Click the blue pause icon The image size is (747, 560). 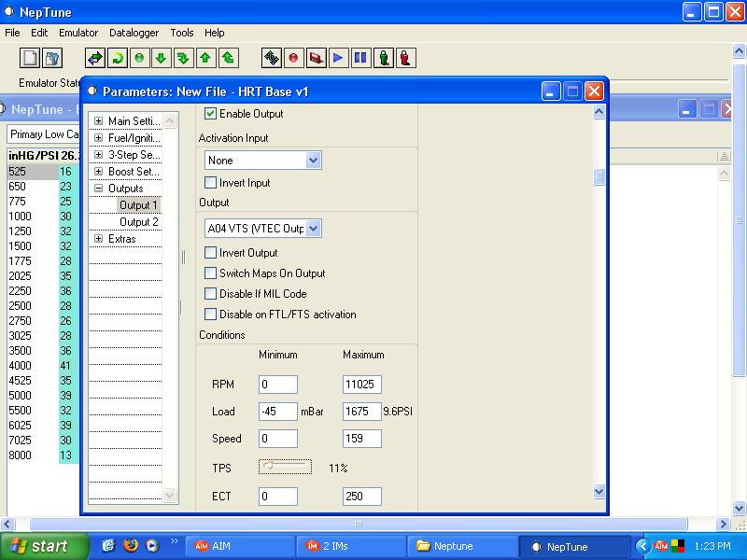(x=360, y=58)
